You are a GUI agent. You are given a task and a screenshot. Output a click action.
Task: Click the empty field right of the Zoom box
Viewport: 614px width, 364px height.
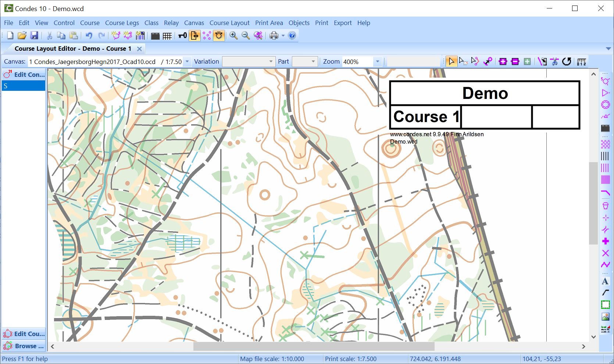[x=414, y=61]
